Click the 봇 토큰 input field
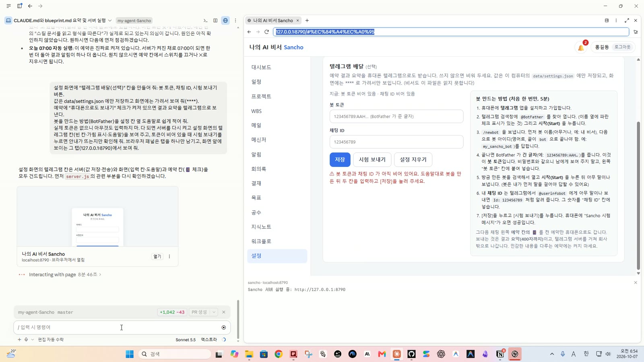644x362 pixels. click(396, 116)
